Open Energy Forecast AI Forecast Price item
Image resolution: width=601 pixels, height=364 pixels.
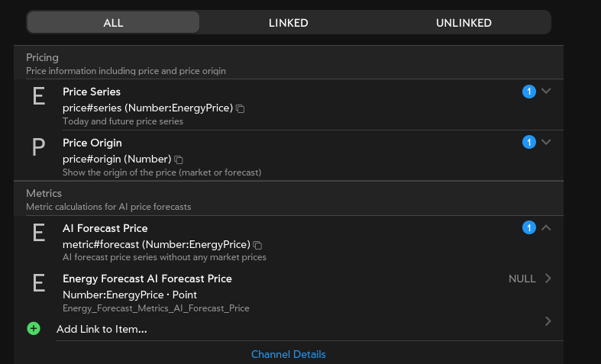pyautogui.click(x=147, y=279)
